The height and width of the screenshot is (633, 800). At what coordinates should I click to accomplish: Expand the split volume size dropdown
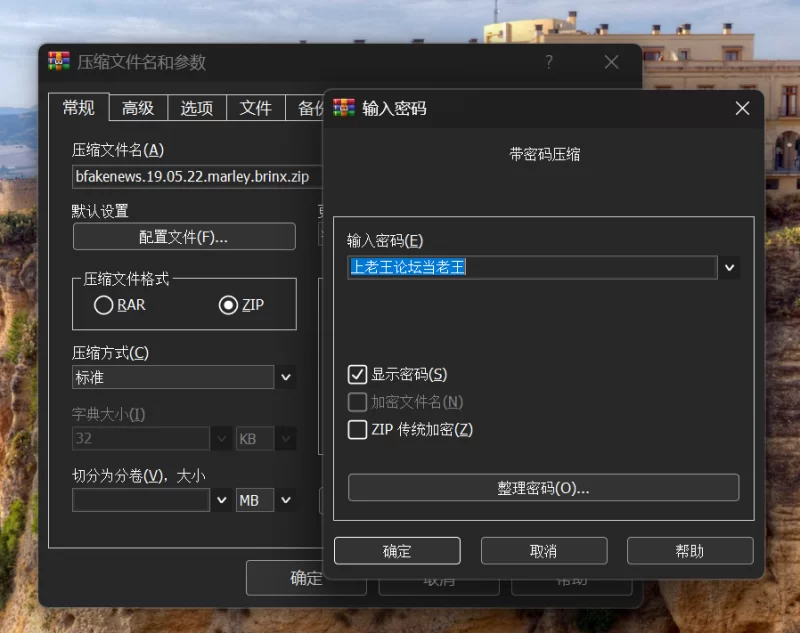click(x=221, y=500)
